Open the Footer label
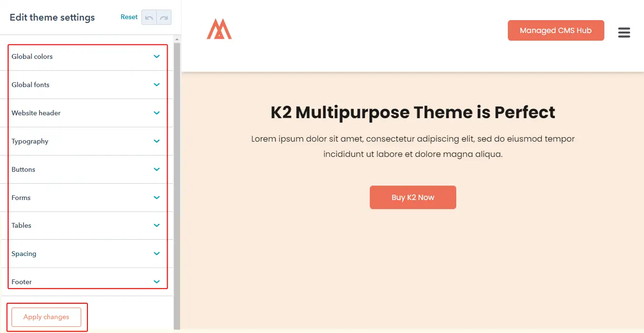The width and height of the screenshot is (644, 333). [21, 282]
